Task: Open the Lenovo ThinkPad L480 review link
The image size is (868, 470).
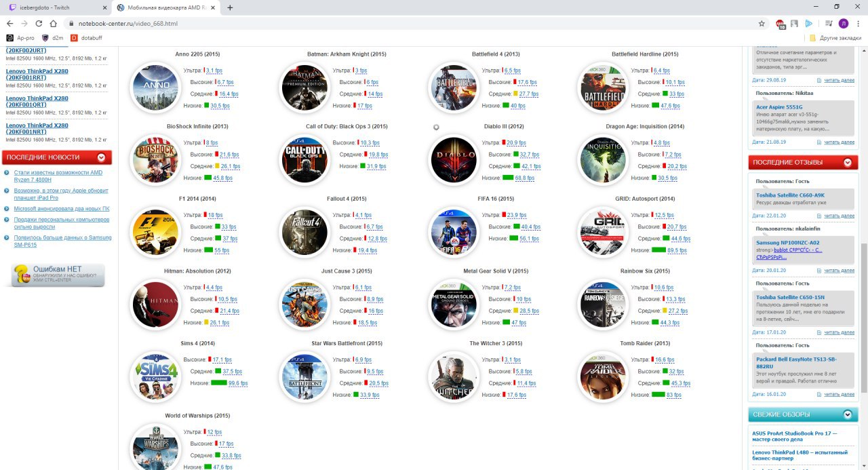Action: click(800, 456)
